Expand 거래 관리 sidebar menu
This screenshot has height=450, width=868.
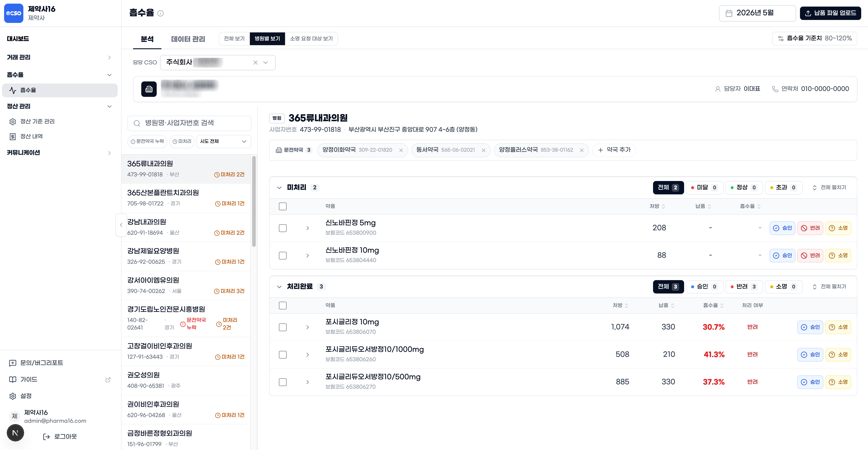(x=60, y=58)
